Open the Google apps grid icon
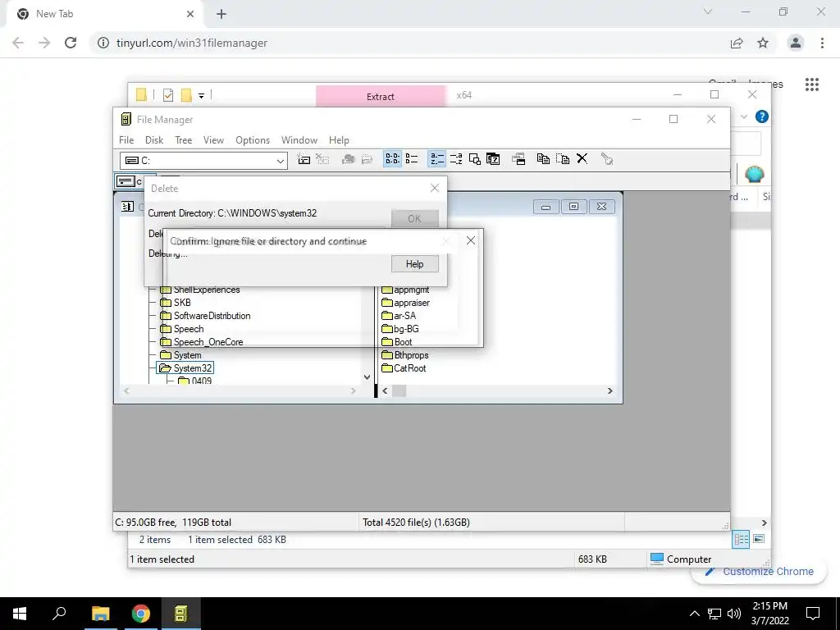 pos(812,84)
